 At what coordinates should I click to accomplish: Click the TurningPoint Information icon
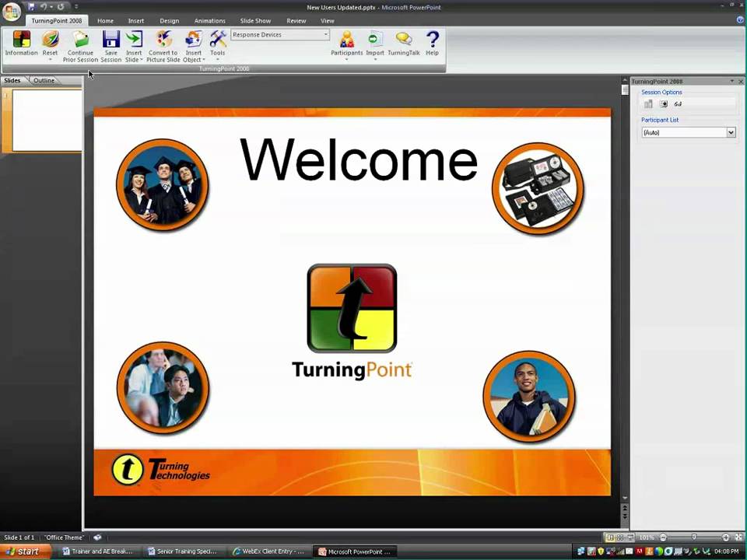[x=22, y=39]
